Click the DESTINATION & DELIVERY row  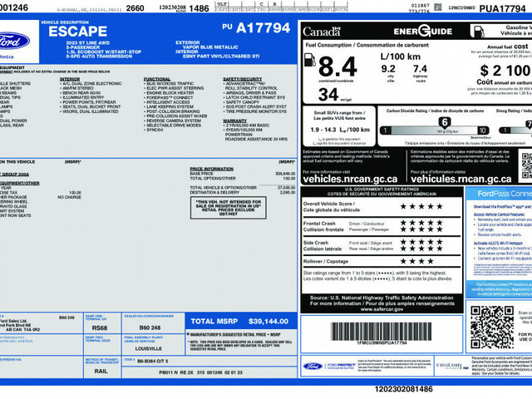click(x=242, y=192)
